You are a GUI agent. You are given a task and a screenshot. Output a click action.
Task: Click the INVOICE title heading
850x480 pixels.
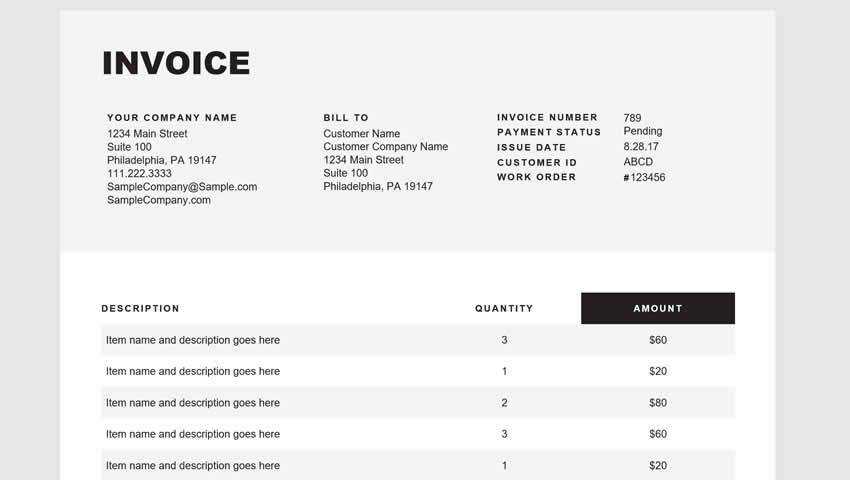pos(176,63)
